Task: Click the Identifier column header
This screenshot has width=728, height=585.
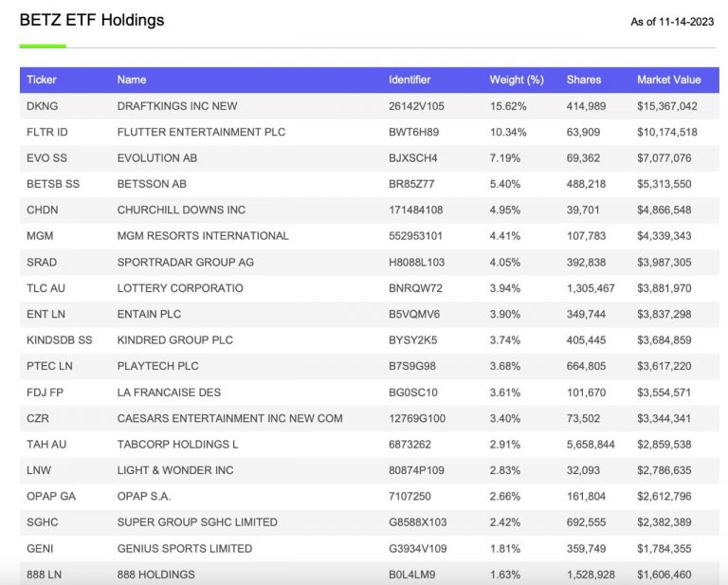Action: pos(409,80)
